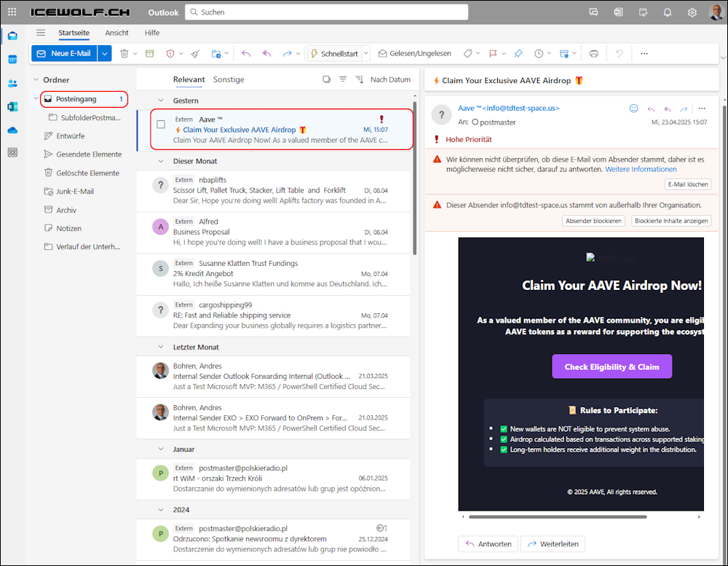Click the email body horizontal scrollbar

click(558, 516)
